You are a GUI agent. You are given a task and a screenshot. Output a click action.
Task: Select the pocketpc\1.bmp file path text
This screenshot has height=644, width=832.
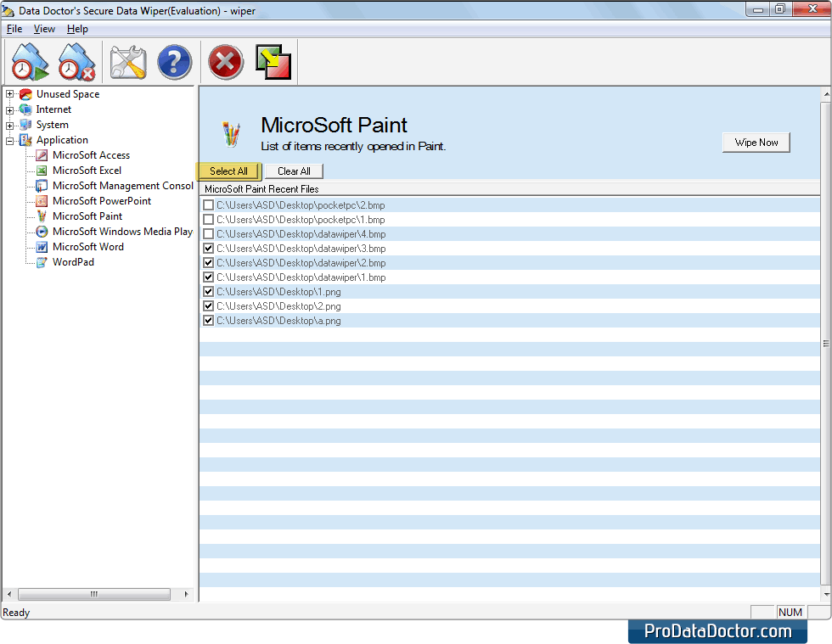tap(301, 220)
